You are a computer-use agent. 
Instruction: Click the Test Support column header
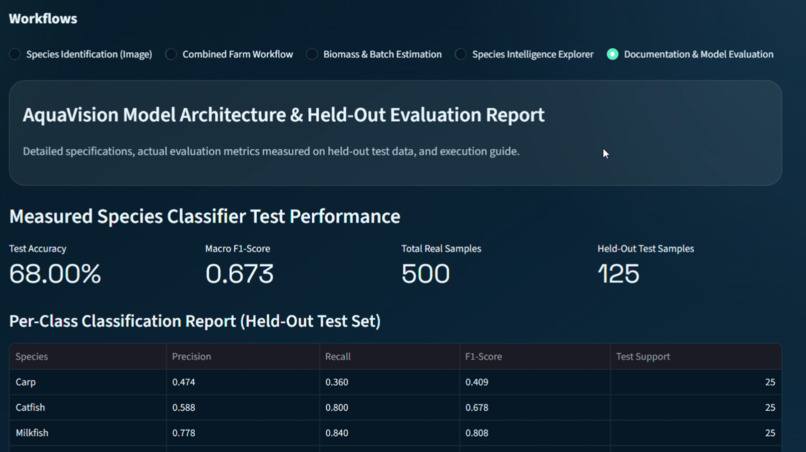tap(695, 356)
